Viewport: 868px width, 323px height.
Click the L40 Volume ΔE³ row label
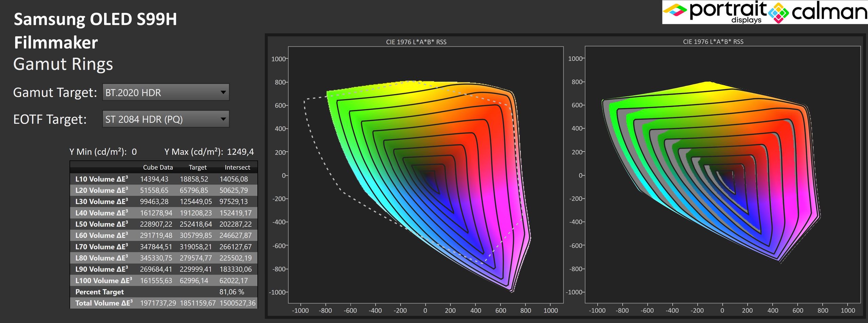102,213
